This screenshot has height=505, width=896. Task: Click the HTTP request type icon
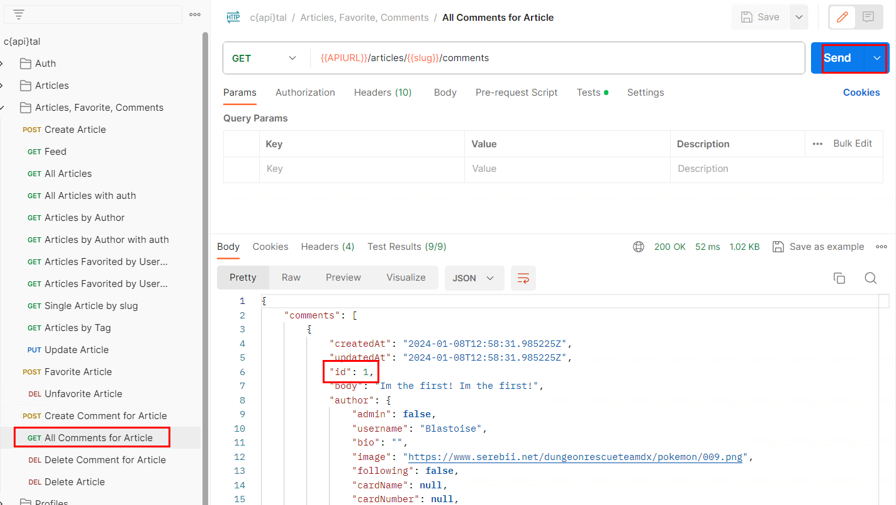tap(233, 17)
